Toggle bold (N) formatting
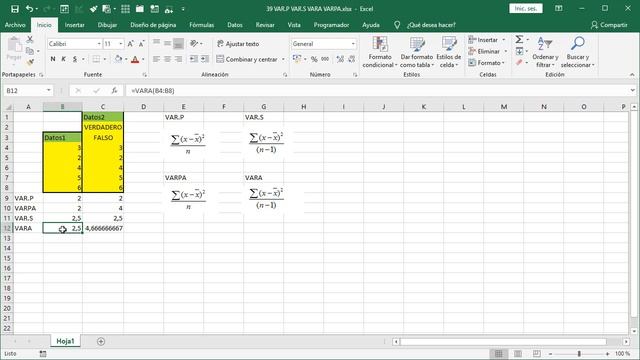 [53, 59]
